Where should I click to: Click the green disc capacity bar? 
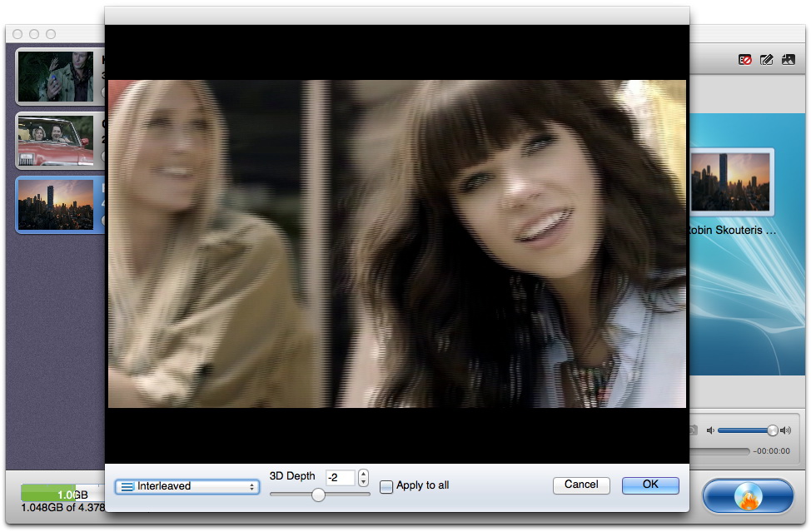48,493
